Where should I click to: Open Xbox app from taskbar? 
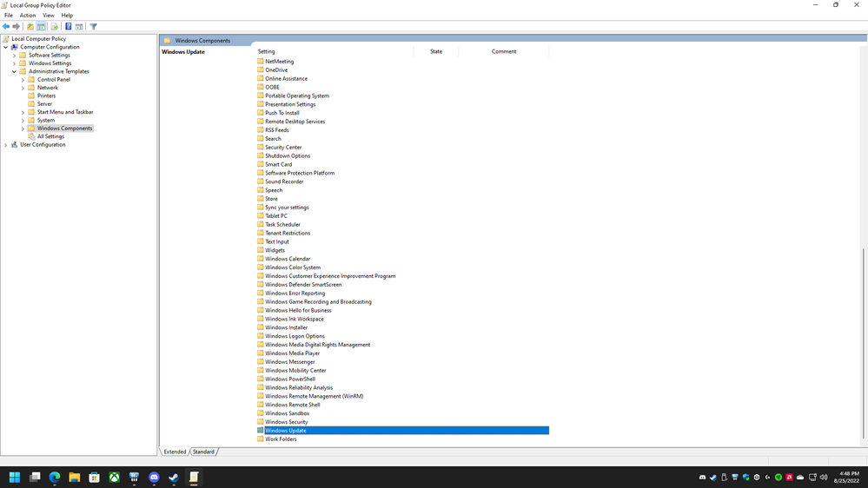coord(114,477)
